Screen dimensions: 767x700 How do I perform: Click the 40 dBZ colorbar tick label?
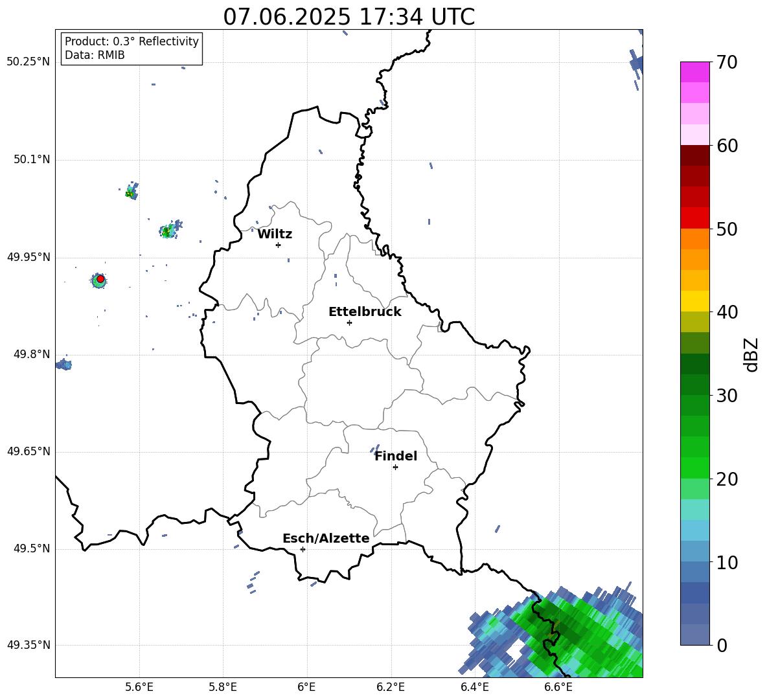tap(727, 312)
